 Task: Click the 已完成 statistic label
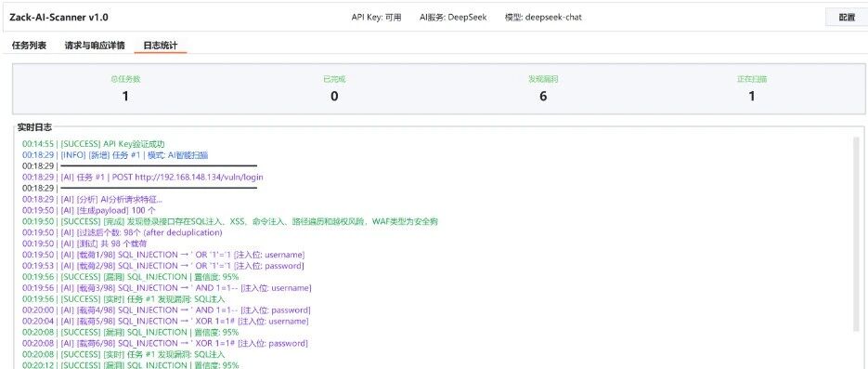click(334, 79)
